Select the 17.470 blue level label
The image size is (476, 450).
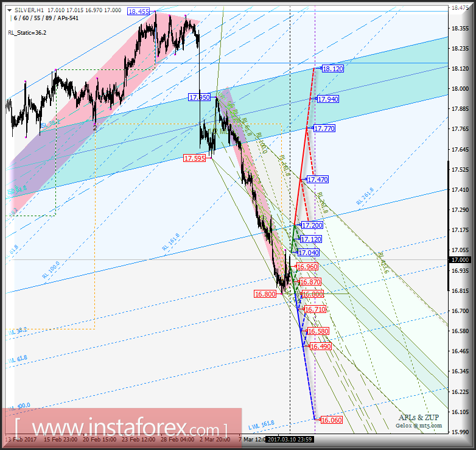[318, 180]
